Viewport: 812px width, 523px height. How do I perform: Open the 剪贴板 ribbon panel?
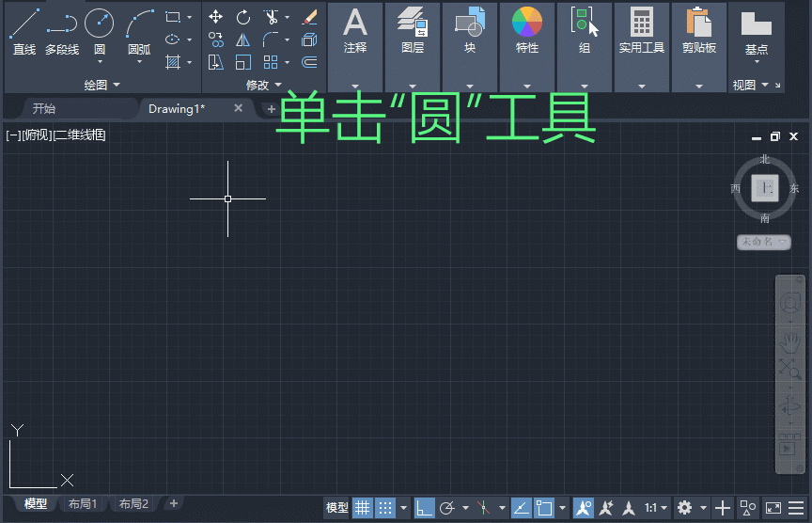(x=699, y=47)
